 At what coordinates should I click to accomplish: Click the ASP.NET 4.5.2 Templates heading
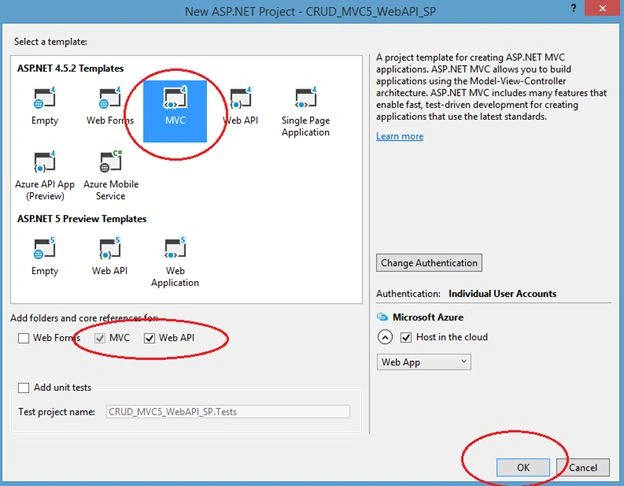(x=70, y=68)
